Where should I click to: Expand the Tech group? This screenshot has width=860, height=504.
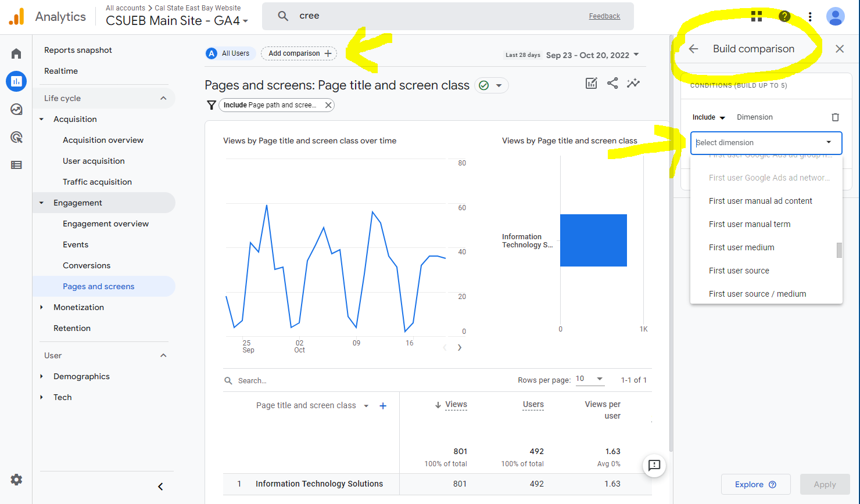coord(41,398)
